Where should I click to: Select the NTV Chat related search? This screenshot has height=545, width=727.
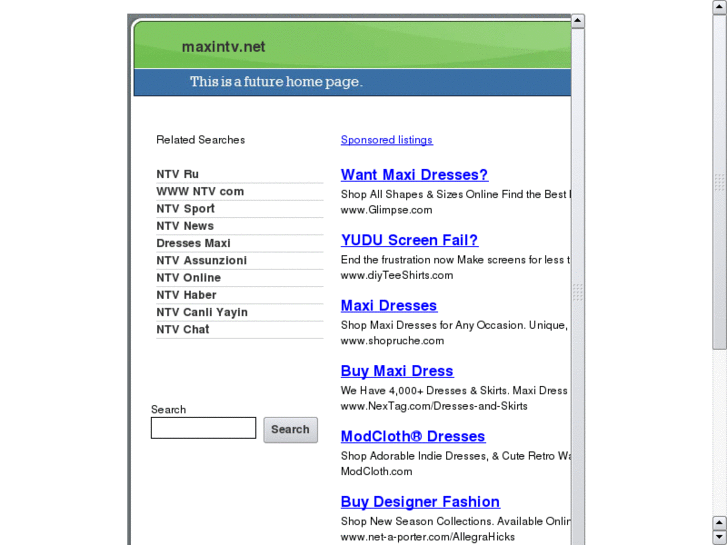183,329
